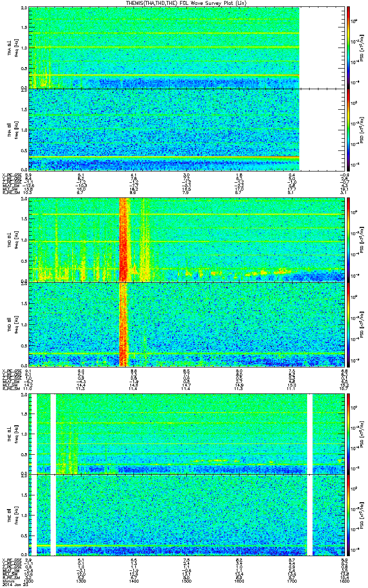368x588 pixels.
Task: Click the R_RE_SM label below the THA panels
Action: pos(10,193)
